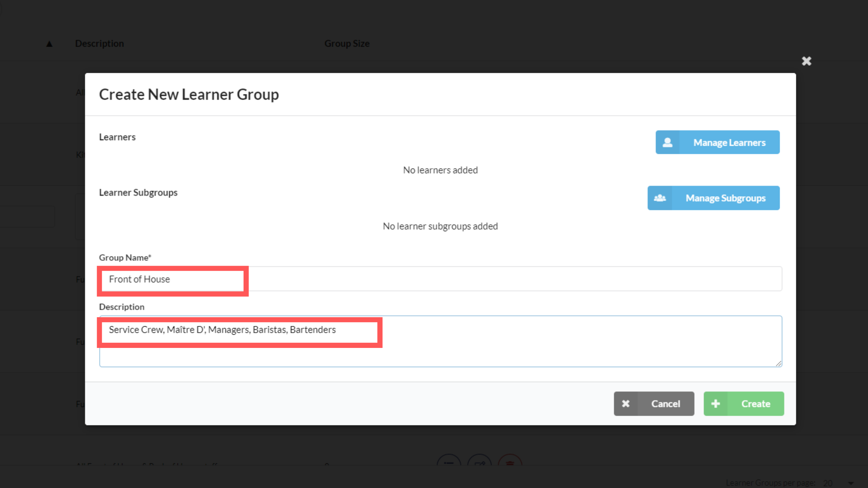Close the Create New Learner Group dialog
The image size is (868, 488).
point(806,61)
